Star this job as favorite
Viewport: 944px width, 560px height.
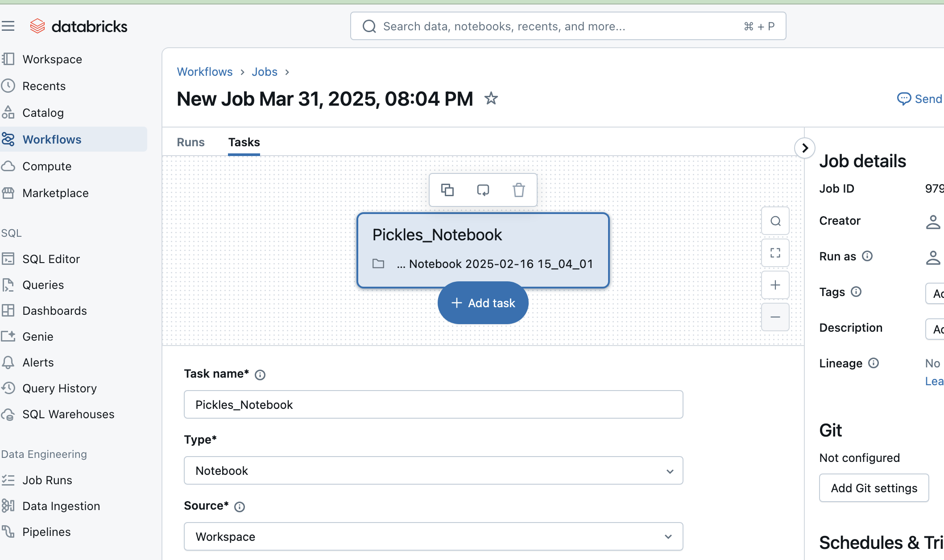pyautogui.click(x=491, y=99)
